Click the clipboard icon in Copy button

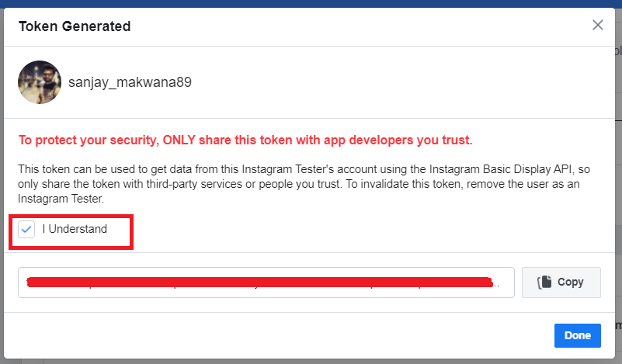click(544, 283)
